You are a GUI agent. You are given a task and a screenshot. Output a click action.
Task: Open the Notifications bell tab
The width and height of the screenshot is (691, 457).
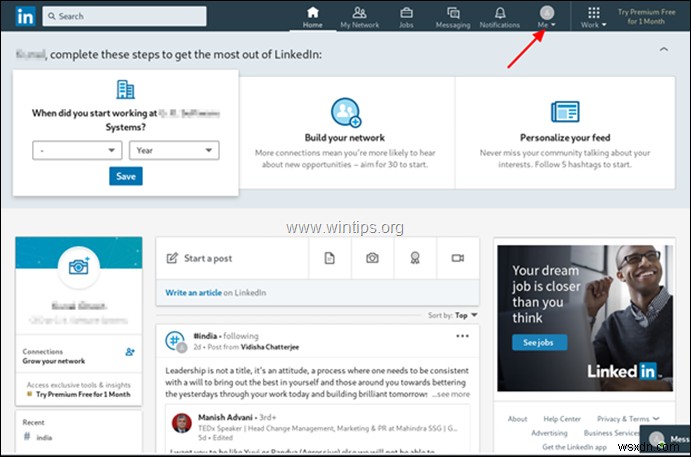click(499, 17)
